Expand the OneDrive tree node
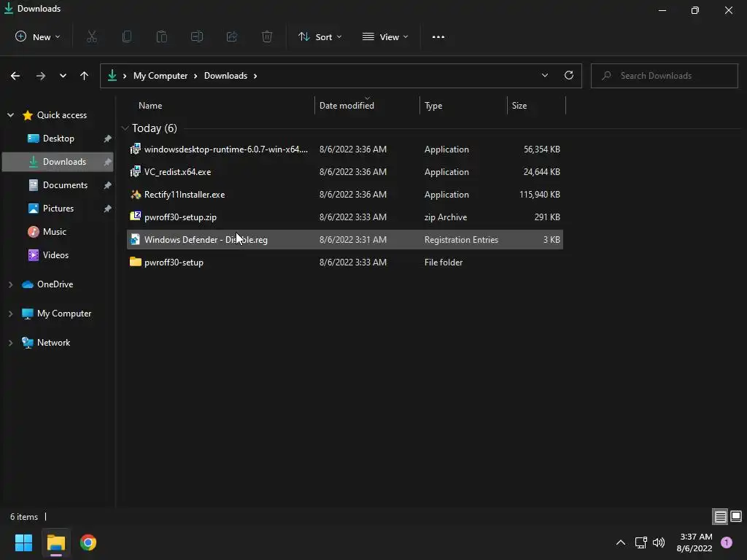The width and height of the screenshot is (747, 560). (10, 284)
